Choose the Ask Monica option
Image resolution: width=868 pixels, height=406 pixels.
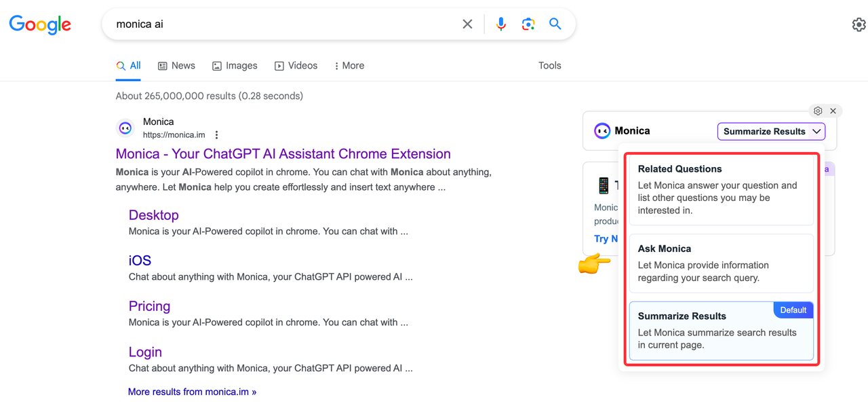point(722,263)
